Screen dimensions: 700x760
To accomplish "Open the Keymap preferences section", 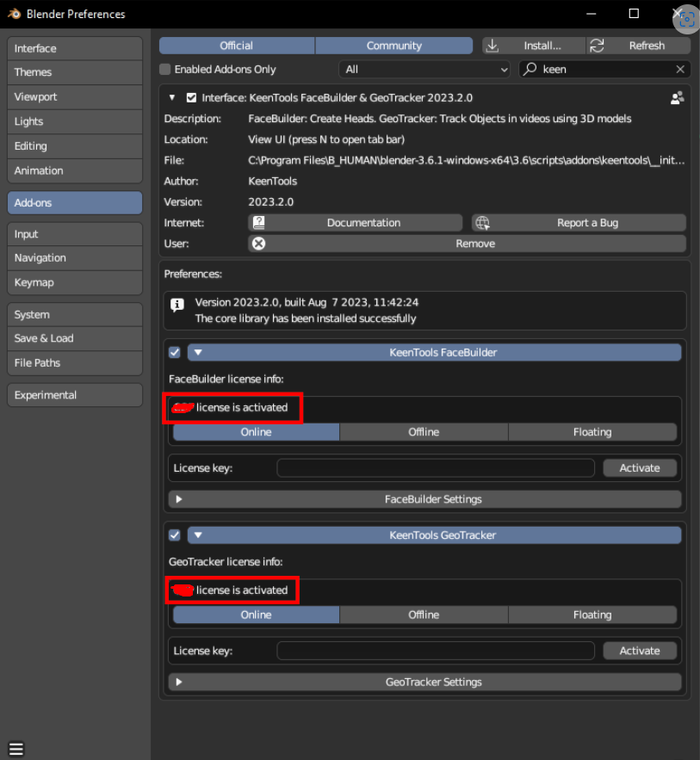I will (x=75, y=282).
